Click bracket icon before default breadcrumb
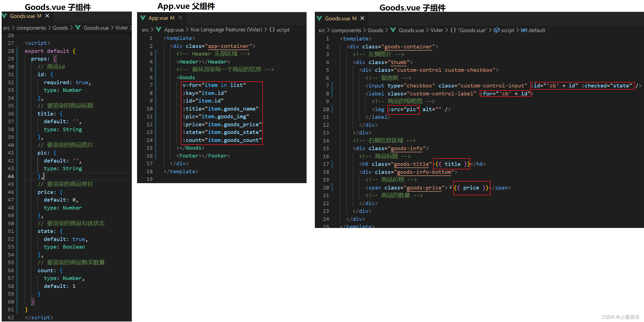 pyautogui.click(x=524, y=30)
